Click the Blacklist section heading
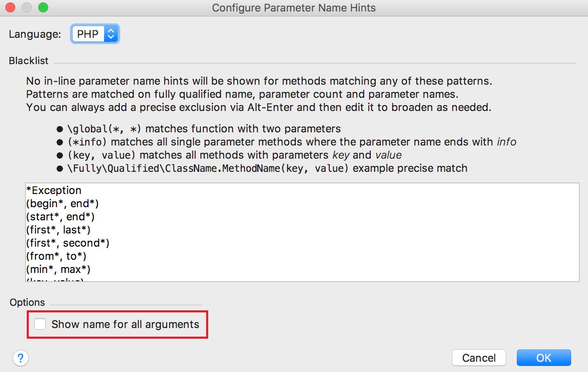The width and height of the screenshot is (588, 372). point(29,61)
